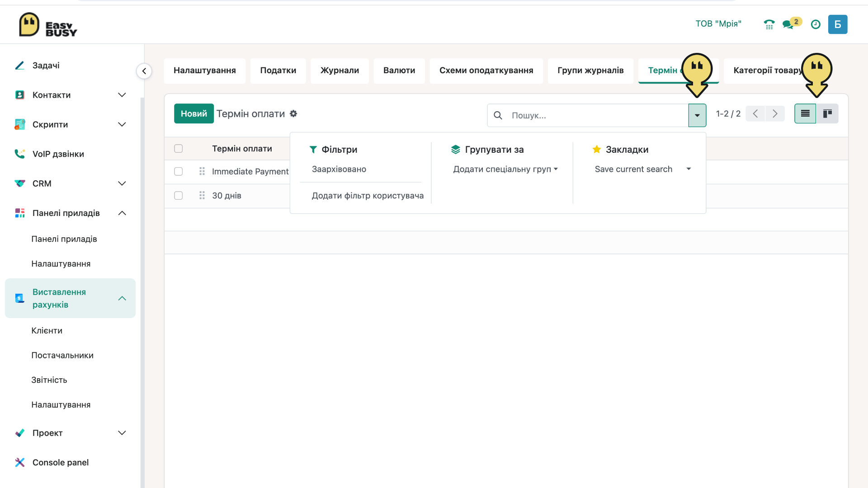Click the Фільтри funnel icon

(313, 149)
